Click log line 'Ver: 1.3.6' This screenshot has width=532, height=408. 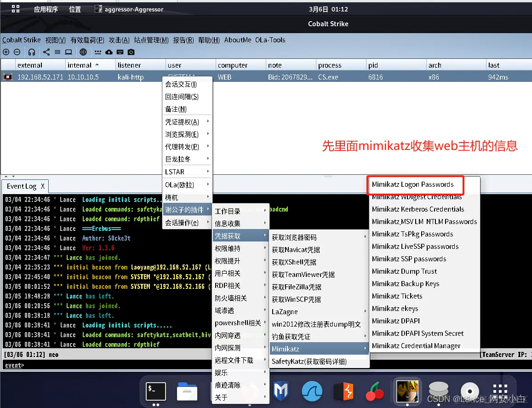98,248
